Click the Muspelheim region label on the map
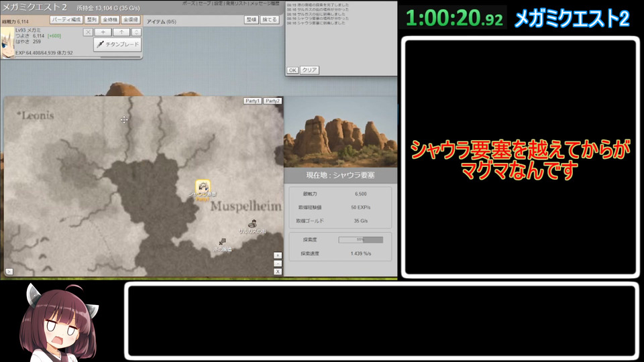The width and height of the screenshot is (644, 362). tap(246, 206)
